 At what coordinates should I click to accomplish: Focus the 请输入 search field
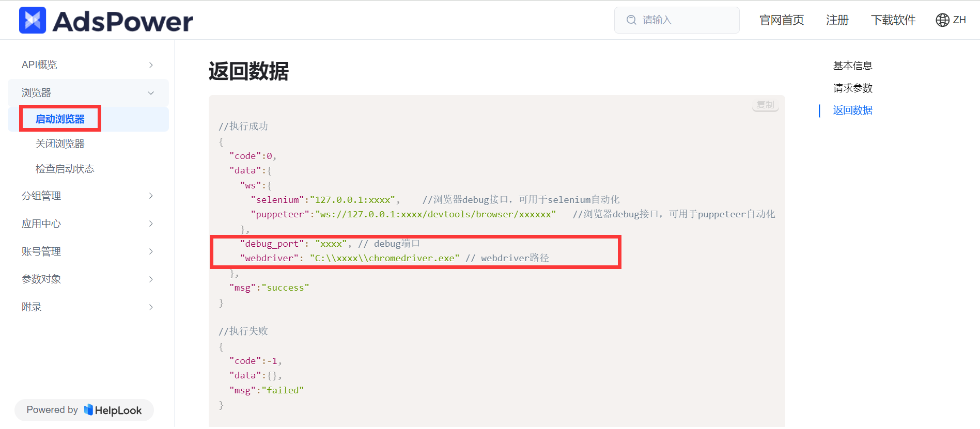point(677,20)
